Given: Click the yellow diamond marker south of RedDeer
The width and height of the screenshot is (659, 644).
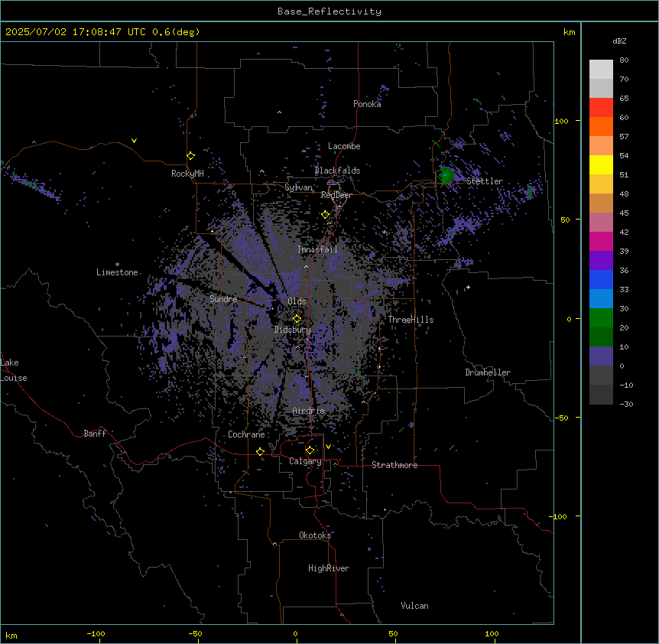Looking at the screenshot, I should [x=326, y=215].
